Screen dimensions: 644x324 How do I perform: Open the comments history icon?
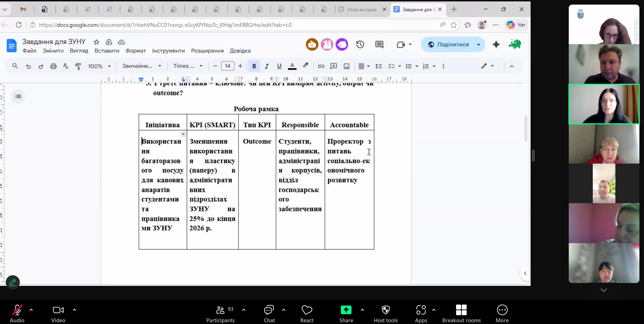[x=379, y=45]
